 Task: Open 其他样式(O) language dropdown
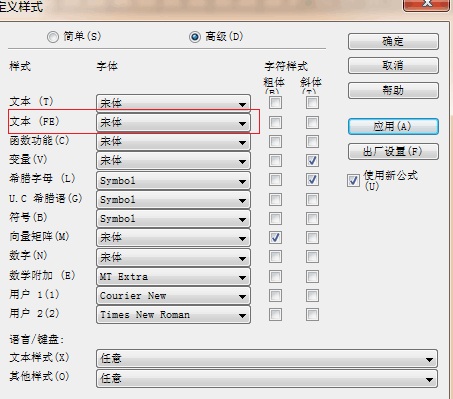click(x=267, y=378)
